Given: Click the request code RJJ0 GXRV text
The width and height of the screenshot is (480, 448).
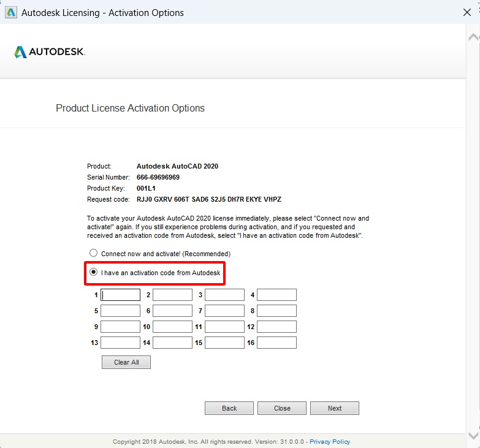Looking at the screenshot, I should pyautogui.click(x=209, y=199).
